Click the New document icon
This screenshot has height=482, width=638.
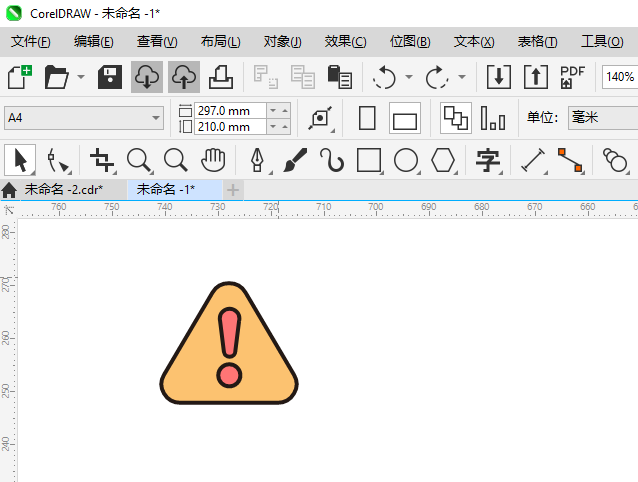20,77
